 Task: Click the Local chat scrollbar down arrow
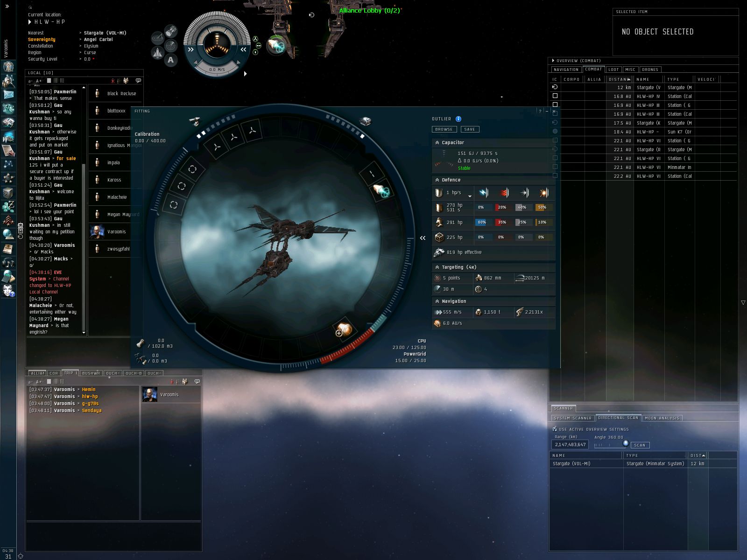point(84,333)
